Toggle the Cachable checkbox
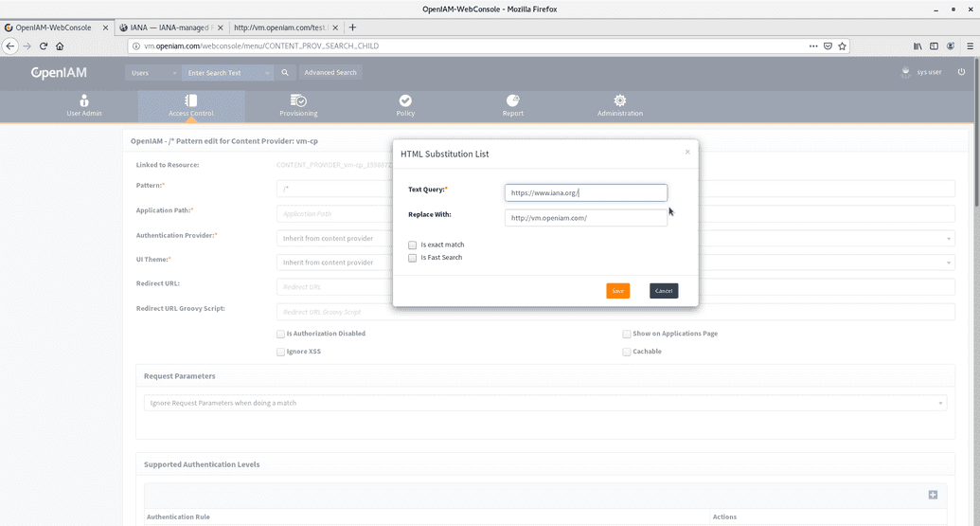 click(627, 352)
